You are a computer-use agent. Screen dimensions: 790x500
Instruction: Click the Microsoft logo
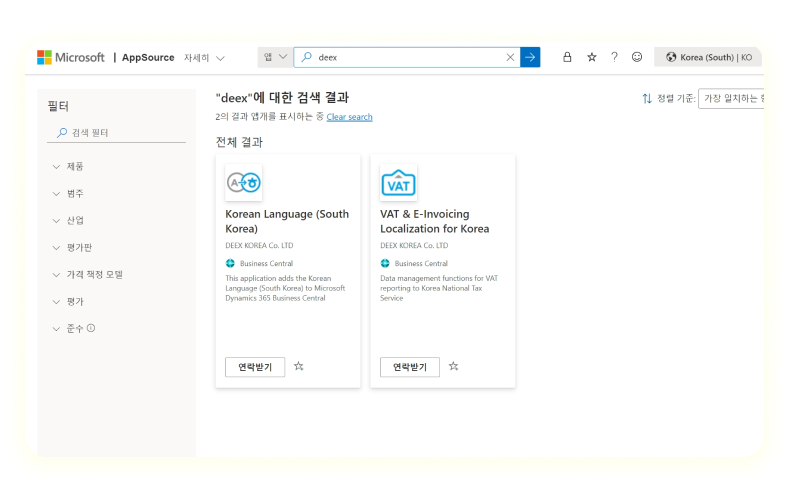[71, 57]
